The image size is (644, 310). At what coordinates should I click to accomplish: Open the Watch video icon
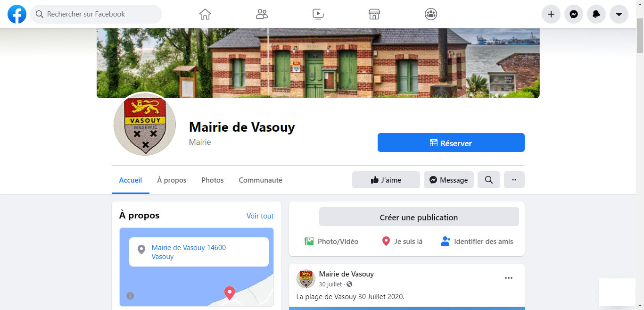click(318, 14)
